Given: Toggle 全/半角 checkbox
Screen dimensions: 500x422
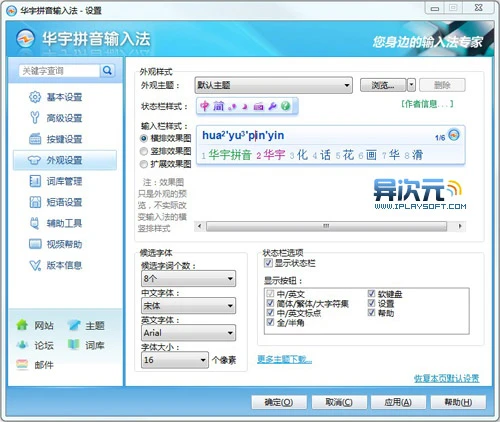Looking at the screenshot, I should [x=270, y=322].
